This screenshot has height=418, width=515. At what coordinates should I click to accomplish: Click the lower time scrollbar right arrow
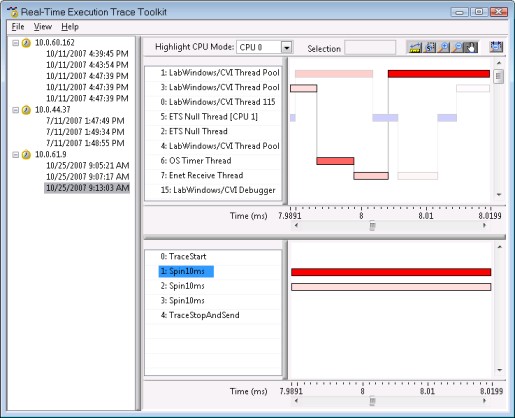point(485,401)
